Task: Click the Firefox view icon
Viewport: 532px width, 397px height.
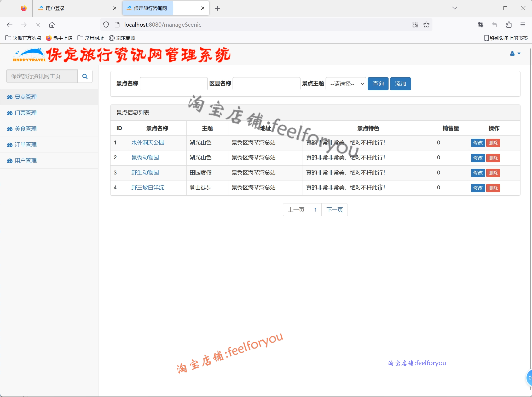Action: click(24, 8)
